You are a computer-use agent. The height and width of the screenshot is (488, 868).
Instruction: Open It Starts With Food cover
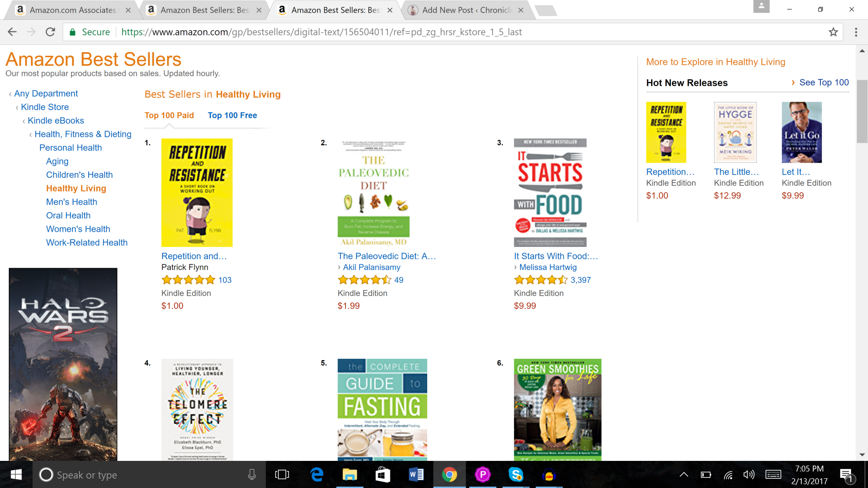pos(550,193)
